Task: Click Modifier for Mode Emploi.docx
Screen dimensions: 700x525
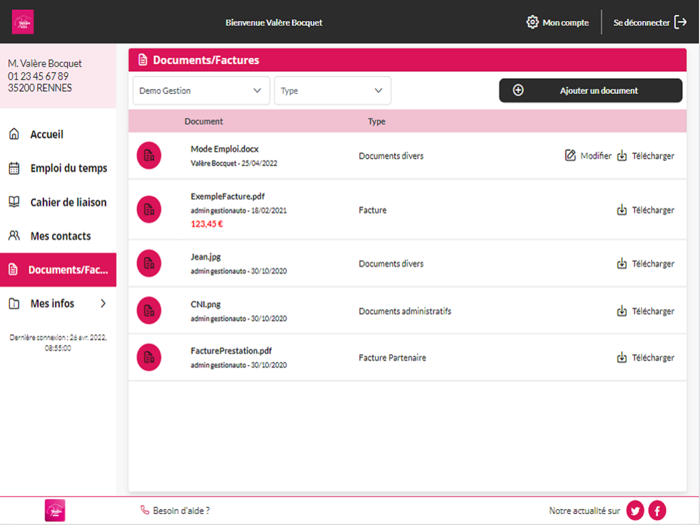Action: point(596,156)
